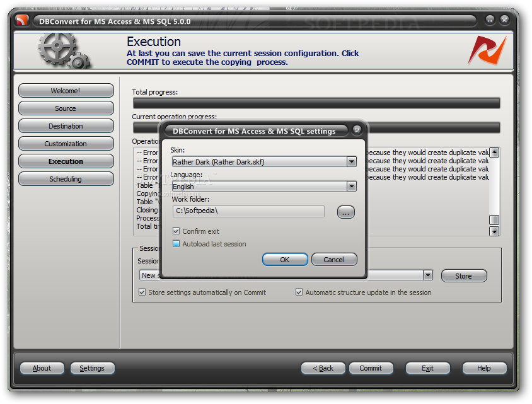Open the Welcome! step
The image size is (532, 404).
click(66, 91)
